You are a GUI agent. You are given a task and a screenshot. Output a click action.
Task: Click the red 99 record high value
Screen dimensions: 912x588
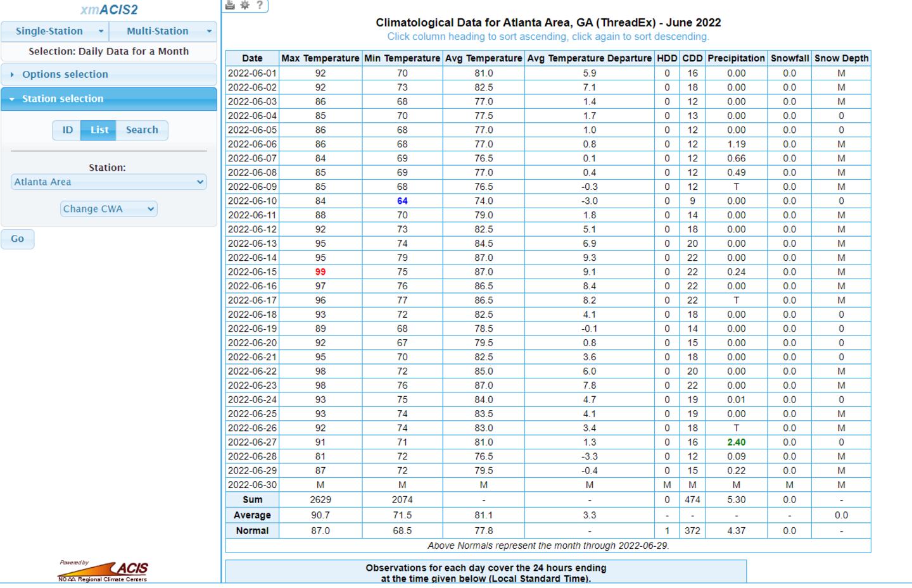320,272
